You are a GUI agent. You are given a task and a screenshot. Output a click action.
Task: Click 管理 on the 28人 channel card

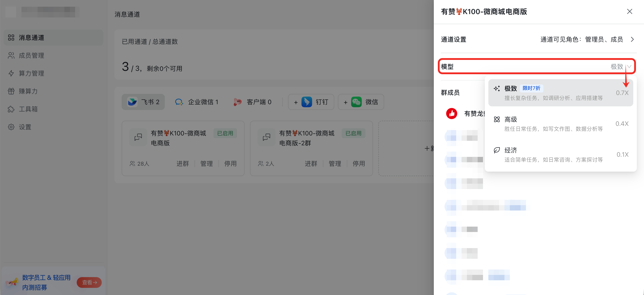pyautogui.click(x=206, y=164)
